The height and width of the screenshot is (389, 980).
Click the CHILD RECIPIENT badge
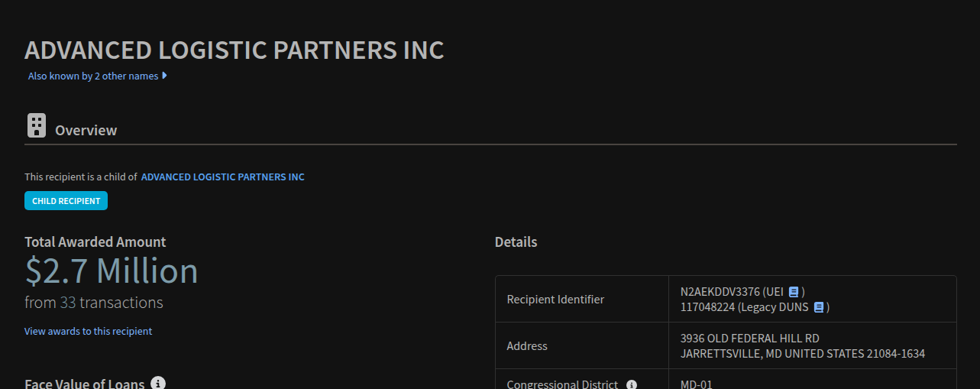66,201
